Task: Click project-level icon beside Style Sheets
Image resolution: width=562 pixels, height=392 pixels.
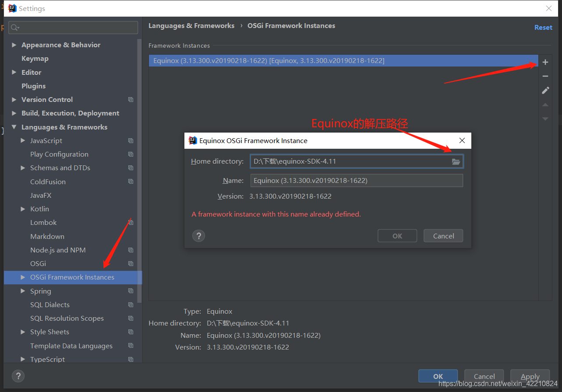Action: tap(131, 332)
